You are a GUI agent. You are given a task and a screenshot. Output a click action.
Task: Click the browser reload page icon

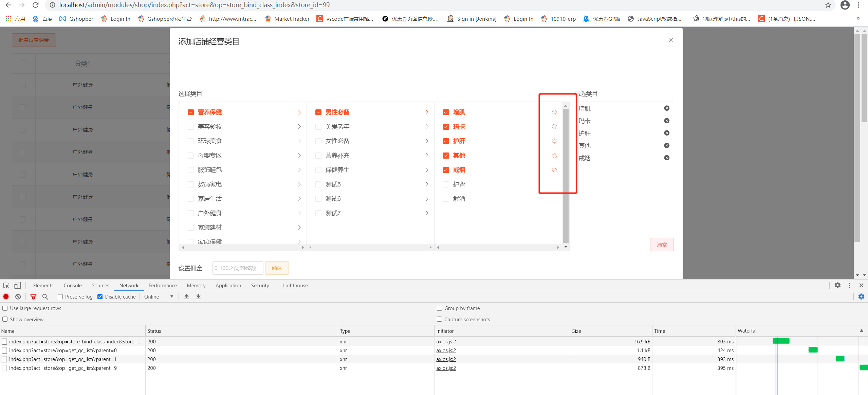point(35,5)
